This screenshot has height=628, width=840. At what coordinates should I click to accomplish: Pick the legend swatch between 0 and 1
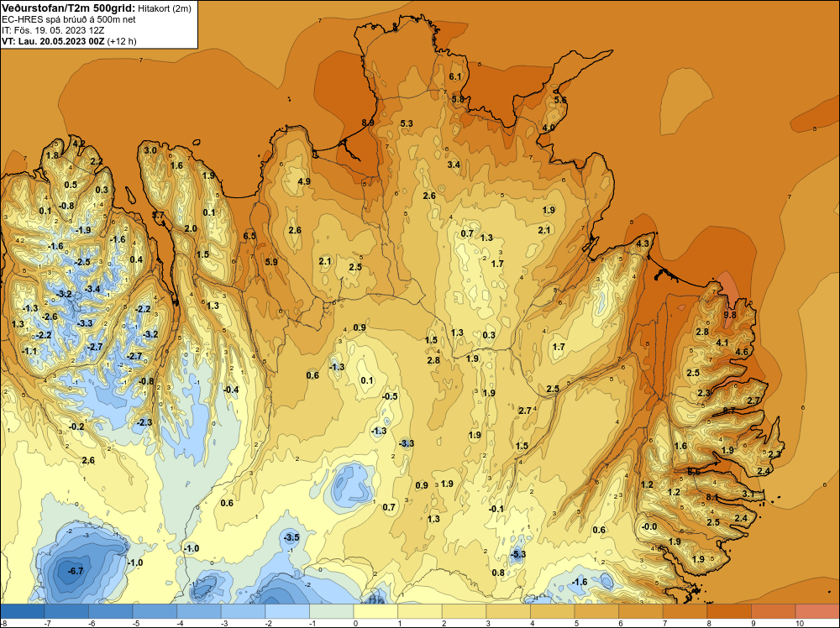376,611
